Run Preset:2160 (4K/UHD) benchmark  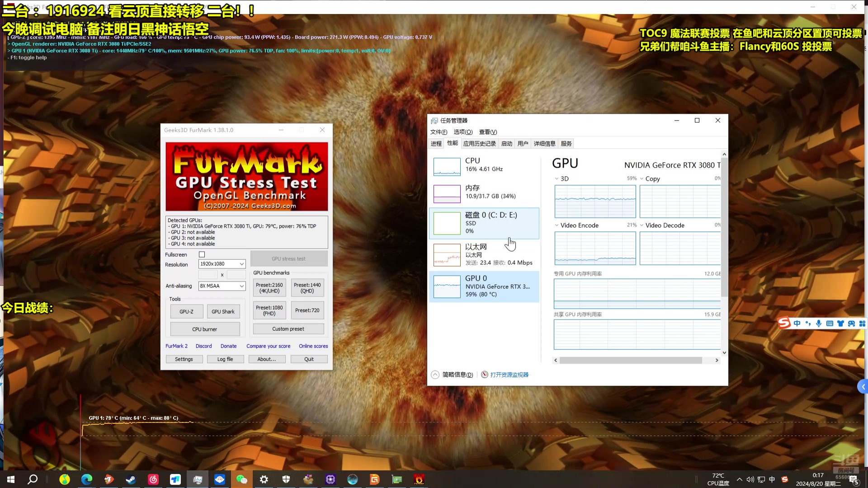[x=269, y=288]
